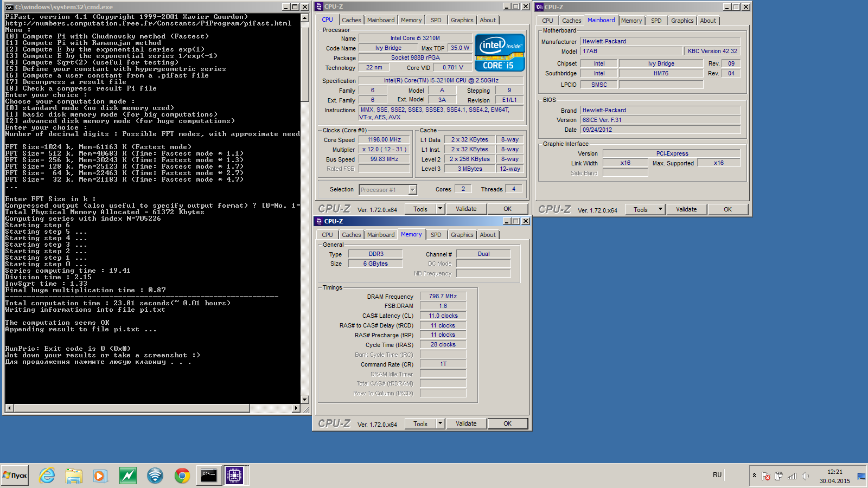868x488 pixels.
Task: Click the Channel # Dual field
Action: [483, 254]
